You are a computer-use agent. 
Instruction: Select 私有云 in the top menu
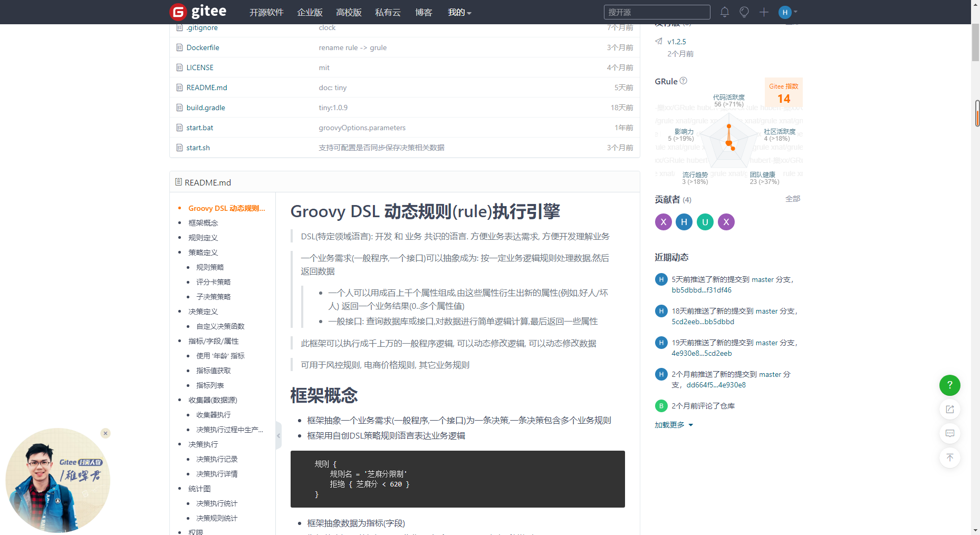tap(388, 12)
